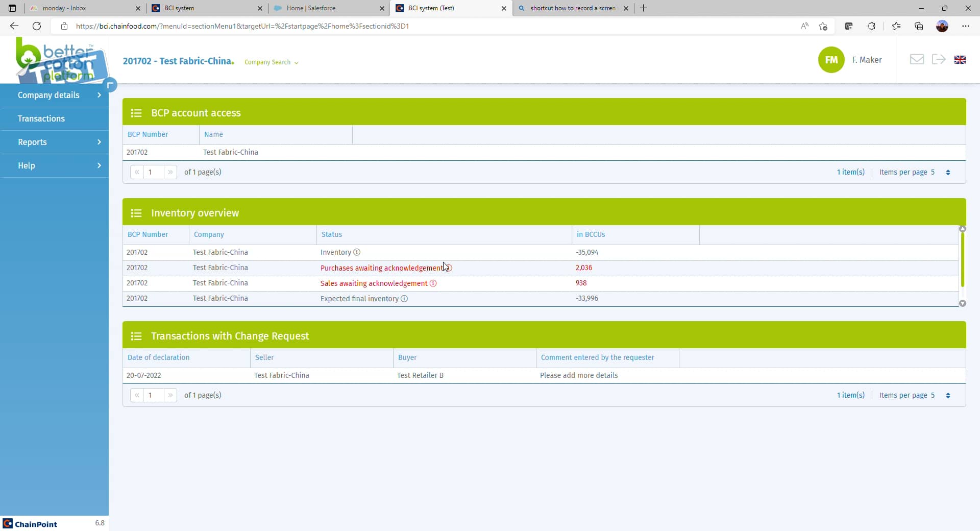Open the Test Fabric-China account link
This screenshot has height=531, width=980.
point(230,152)
